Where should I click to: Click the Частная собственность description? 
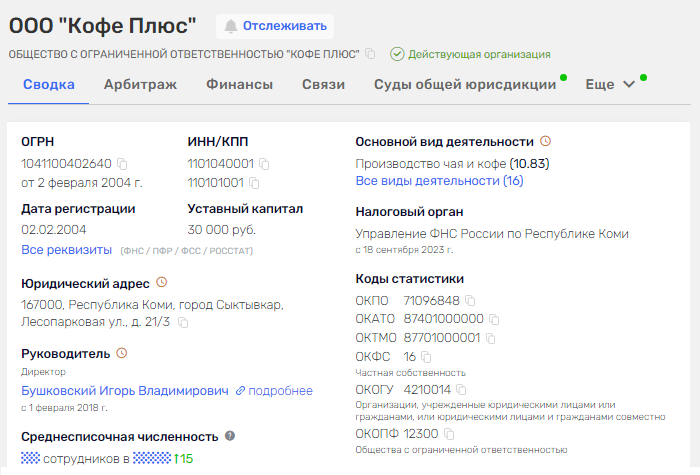point(410,373)
